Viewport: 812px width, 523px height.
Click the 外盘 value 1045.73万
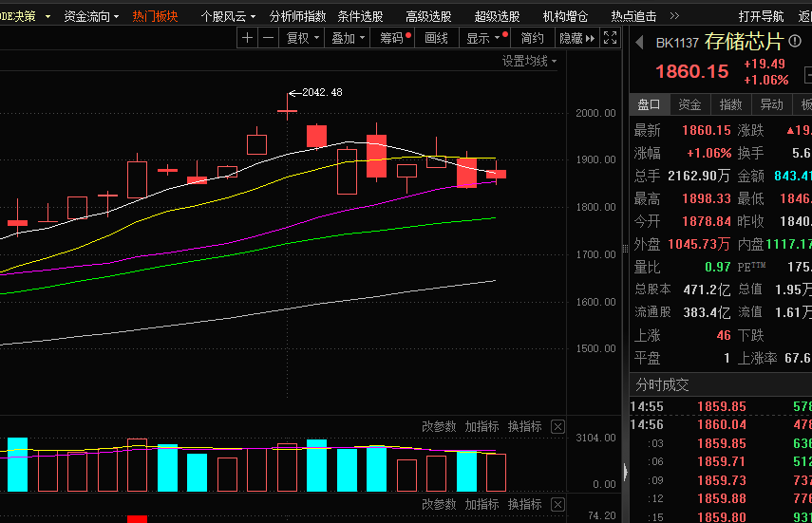699,244
